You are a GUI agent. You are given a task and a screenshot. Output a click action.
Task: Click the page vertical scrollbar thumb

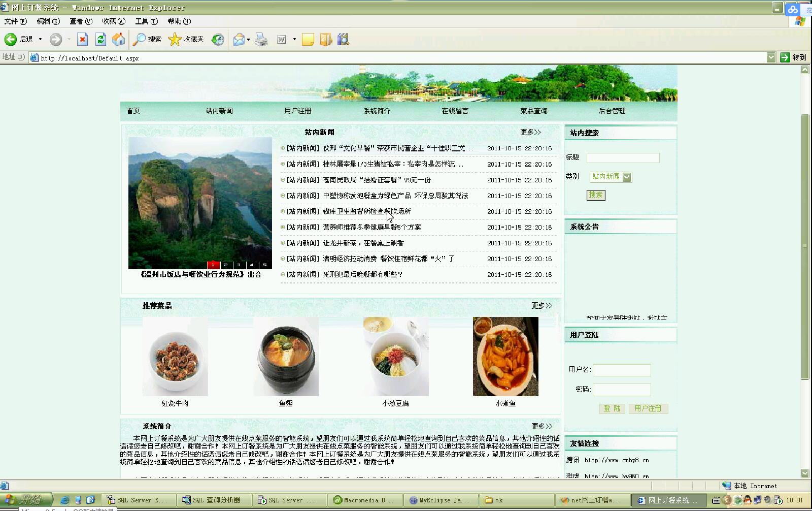click(805, 247)
